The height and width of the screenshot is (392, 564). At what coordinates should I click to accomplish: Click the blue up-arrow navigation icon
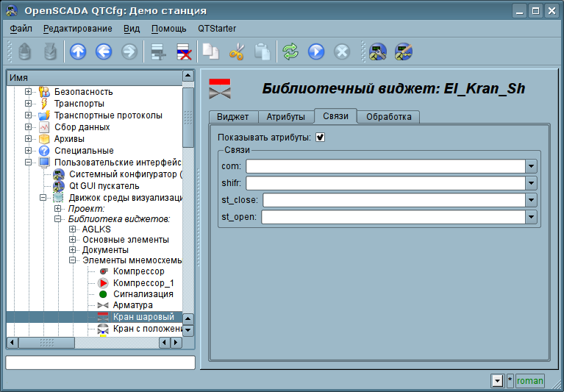point(78,51)
